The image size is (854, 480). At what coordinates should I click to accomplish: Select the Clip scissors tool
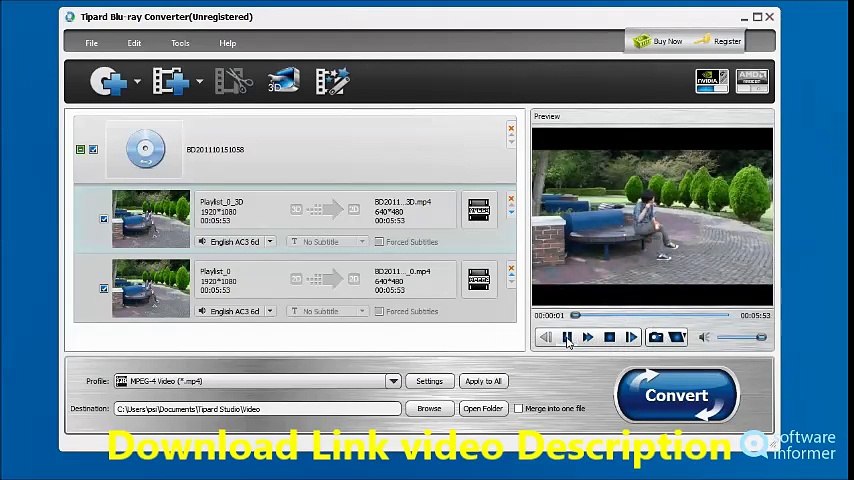click(234, 81)
